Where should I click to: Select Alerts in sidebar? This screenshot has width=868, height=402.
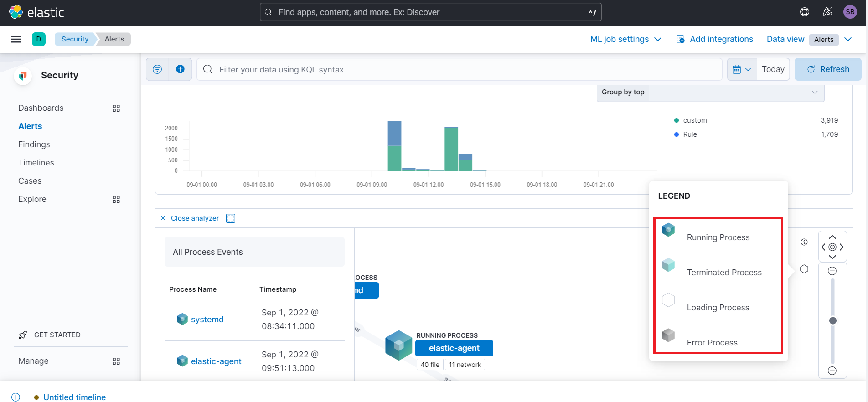tap(30, 126)
